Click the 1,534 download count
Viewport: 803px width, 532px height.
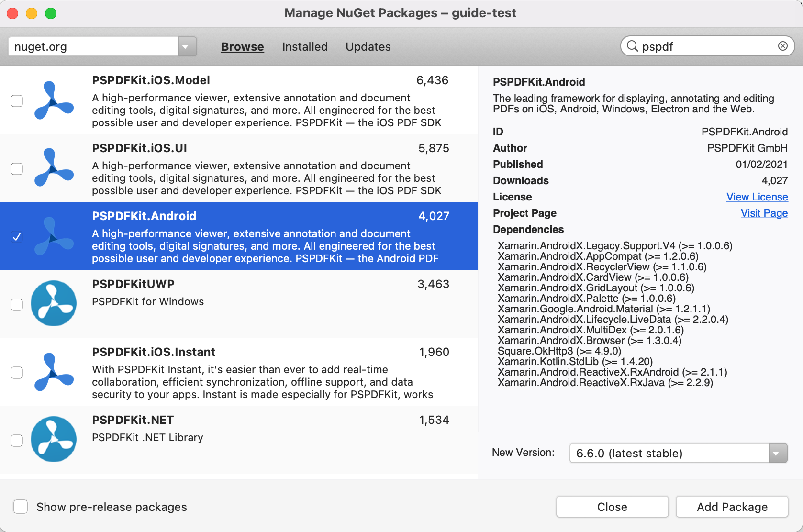coord(434,420)
